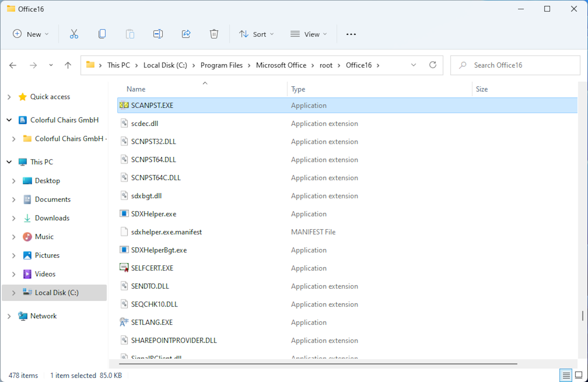Collapse the This PC tree node
The height and width of the screenshot is (382, 588).
tap(9, 162)
